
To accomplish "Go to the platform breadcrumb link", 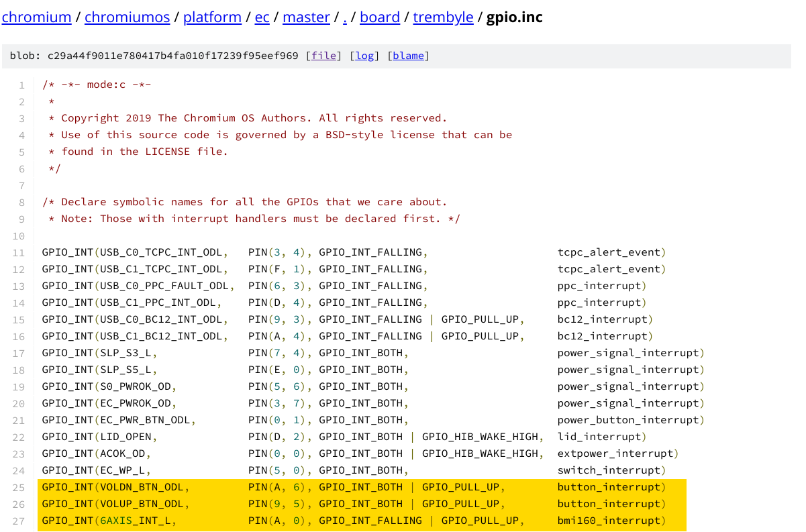I will (x=212, y=17).
